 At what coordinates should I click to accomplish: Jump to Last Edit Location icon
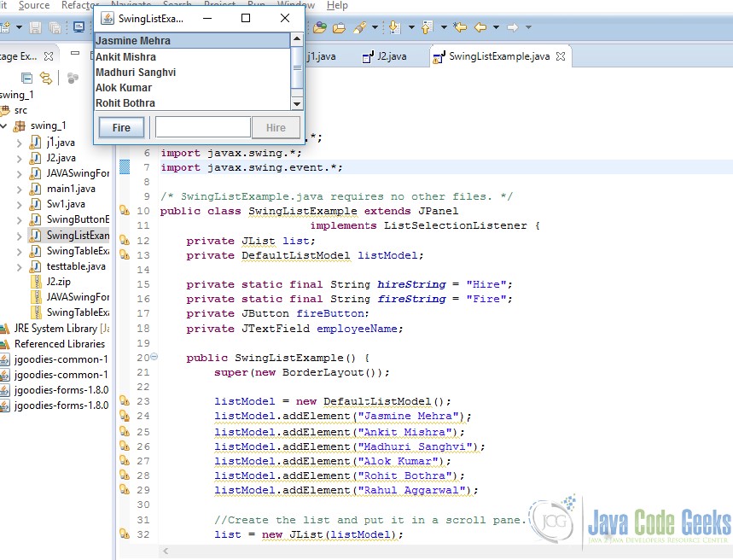point(461,27)
